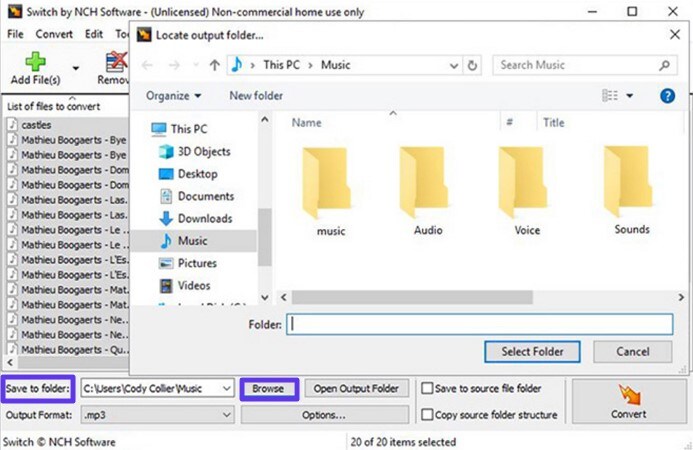Go up one folder level
Image resolution: width=693 pixels, height=450 pixels.
coord(215,65)
